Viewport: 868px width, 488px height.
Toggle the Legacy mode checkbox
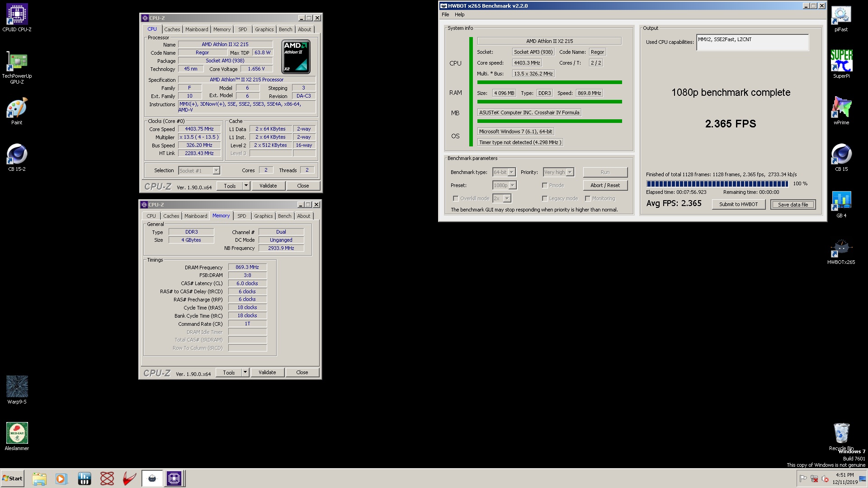(x=545, y=198)
